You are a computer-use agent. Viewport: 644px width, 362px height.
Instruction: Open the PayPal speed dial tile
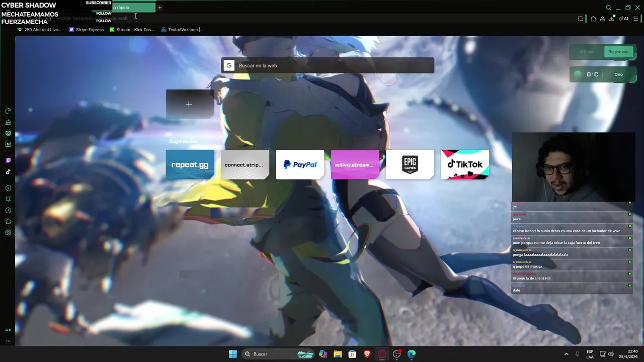coord(300,164)
